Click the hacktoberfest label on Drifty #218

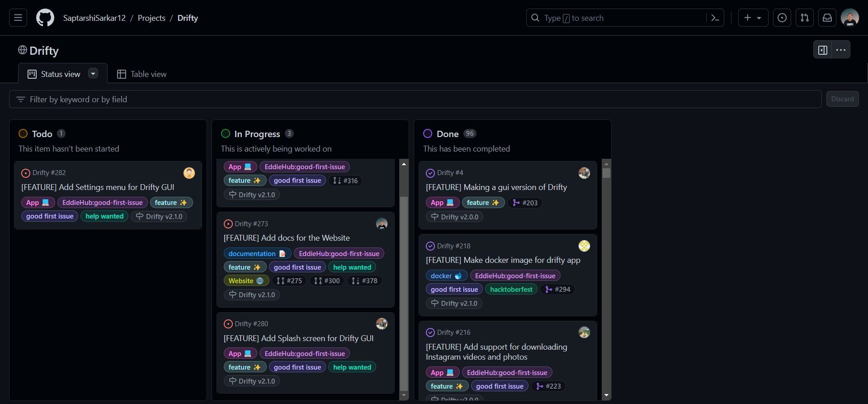pyautogui.click(x=511, y=289)
